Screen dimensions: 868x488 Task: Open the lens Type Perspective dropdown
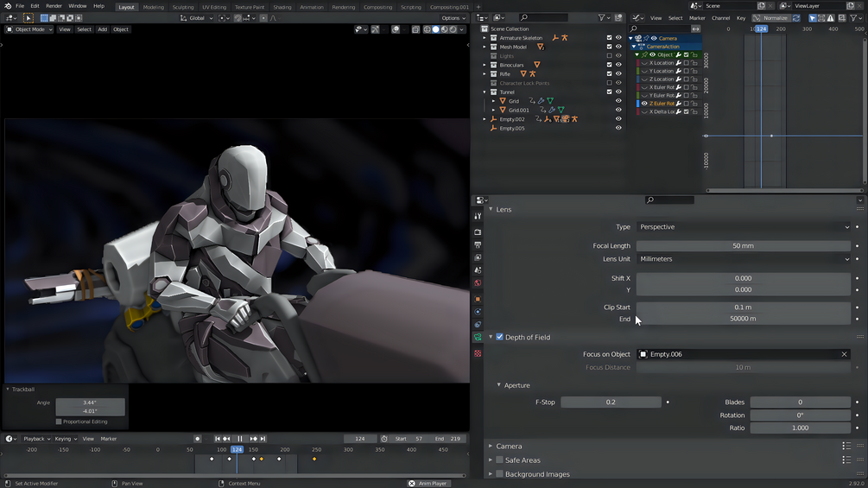point(743,227)
